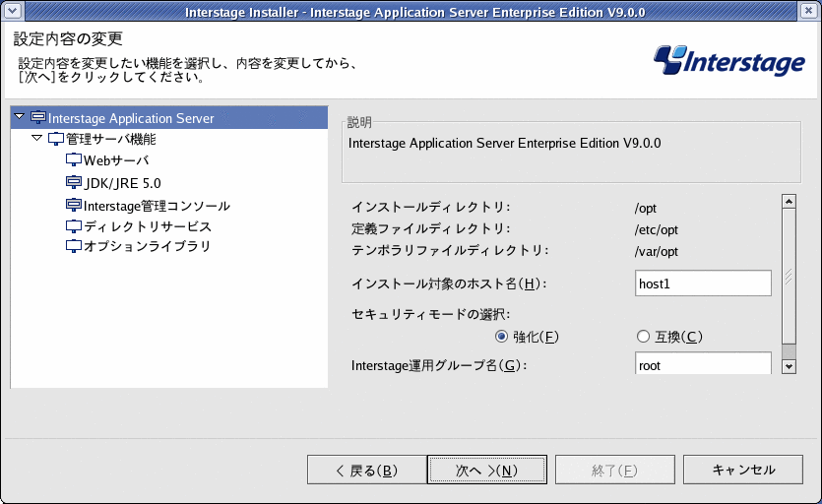The height and width of the screenshot is (504, 822).
Task: Collapse the 管理サーバ機能 tree node
Action: [x=36, y=138]
